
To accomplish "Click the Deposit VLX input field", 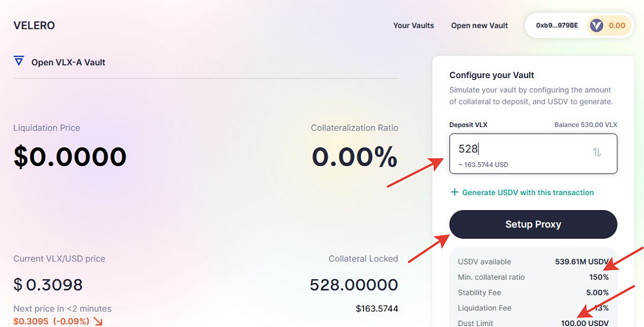I will (x=533, y=153).
